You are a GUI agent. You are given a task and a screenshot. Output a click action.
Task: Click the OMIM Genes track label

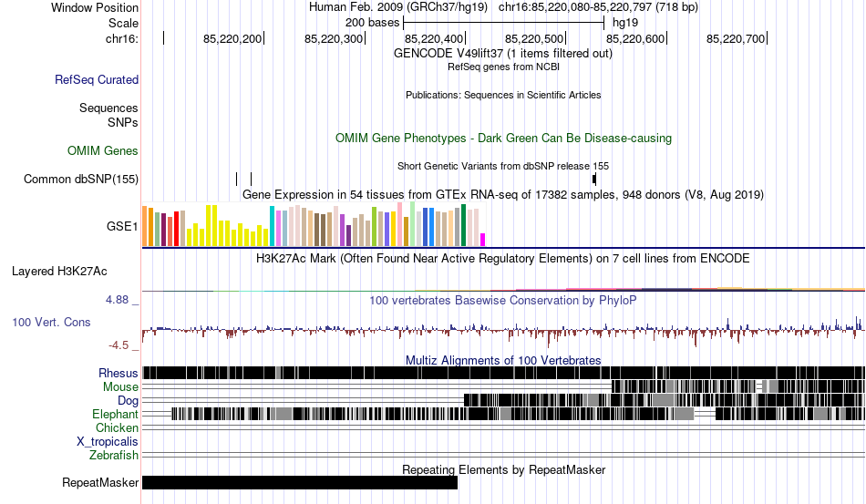coord(103,150)
